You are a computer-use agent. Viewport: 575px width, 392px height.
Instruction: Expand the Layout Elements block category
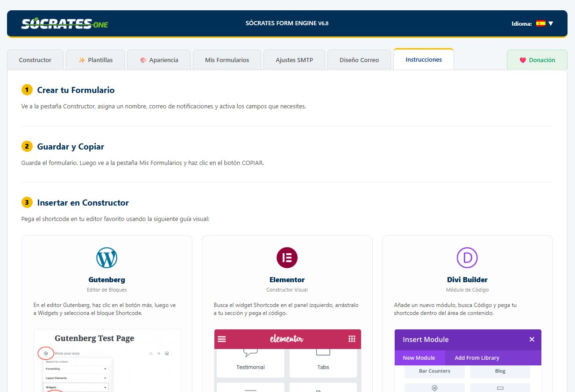click(75, 378)
